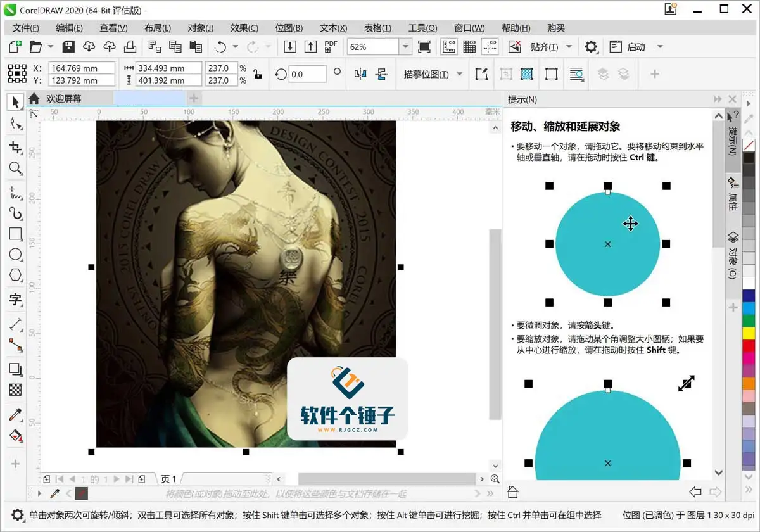Select the Shape edit tool
The width and height of the screenshot is (760, 532).
[x=16, y=123]
